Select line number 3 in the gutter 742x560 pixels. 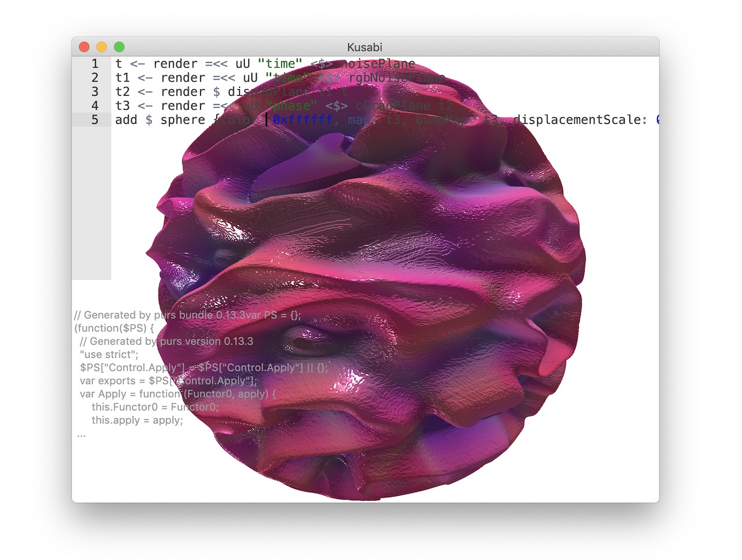(95, 92)
